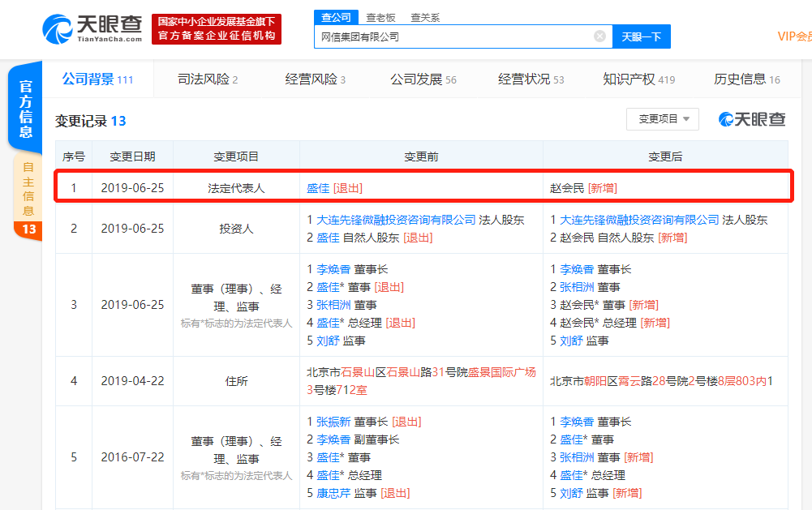Expand the 变更项目 filter dropdown

(x=663, y=118)
